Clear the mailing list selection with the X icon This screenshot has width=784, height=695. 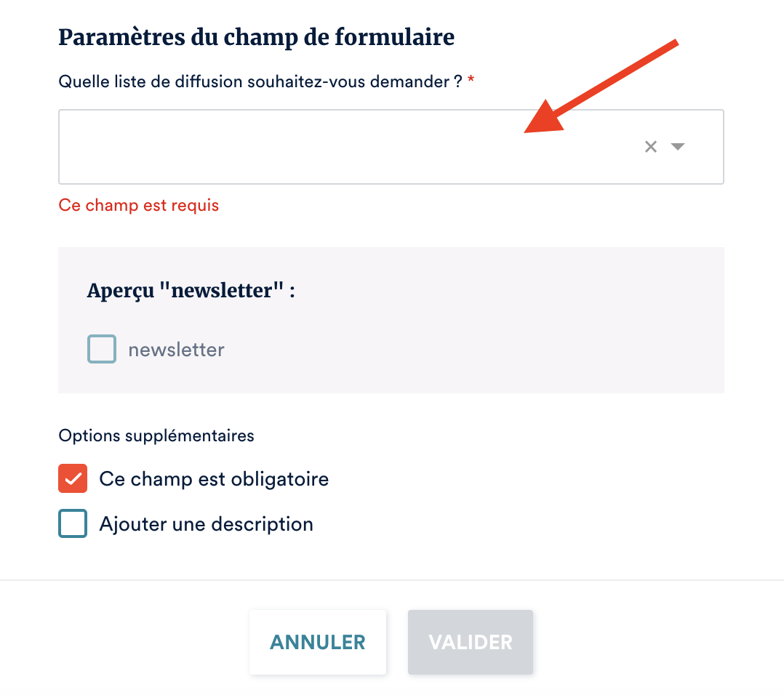pyautogui.click(x=651, y=147)
